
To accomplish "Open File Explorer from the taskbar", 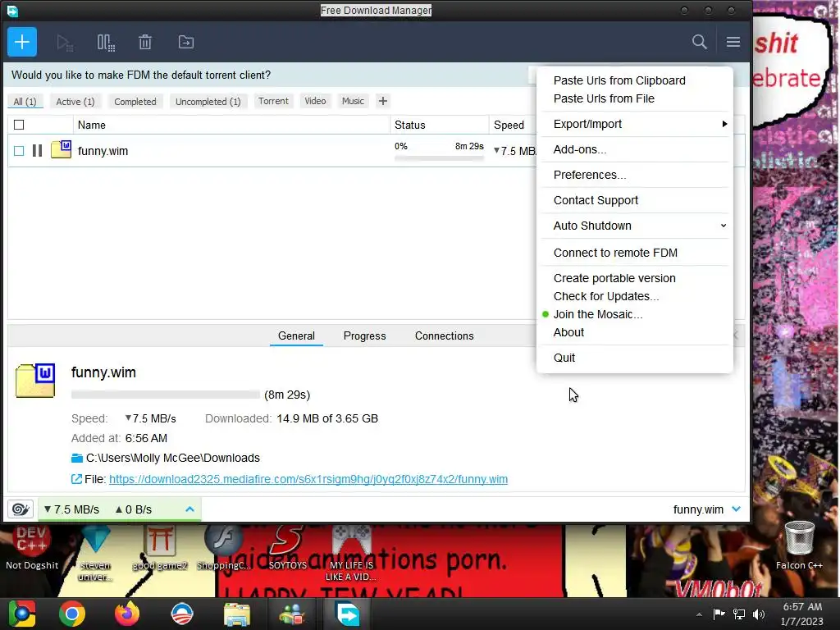I will [x=237, y=614].
